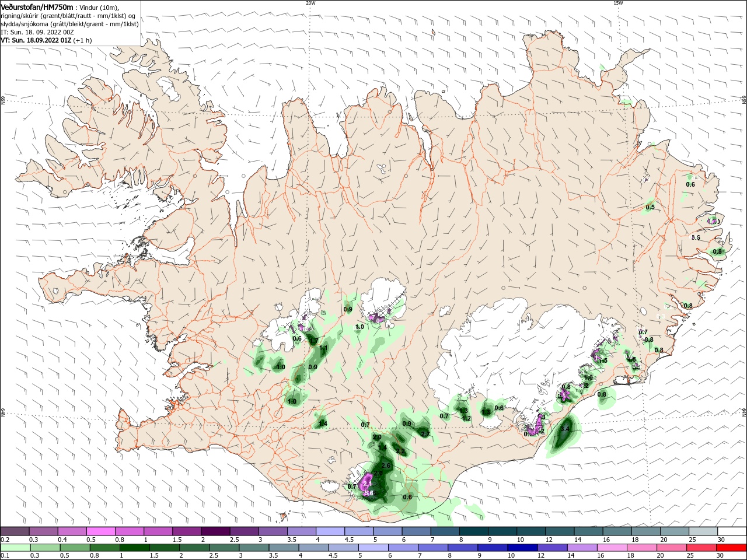
Task: Click the 30 label on the upper color scale
Action: (720, 540)
